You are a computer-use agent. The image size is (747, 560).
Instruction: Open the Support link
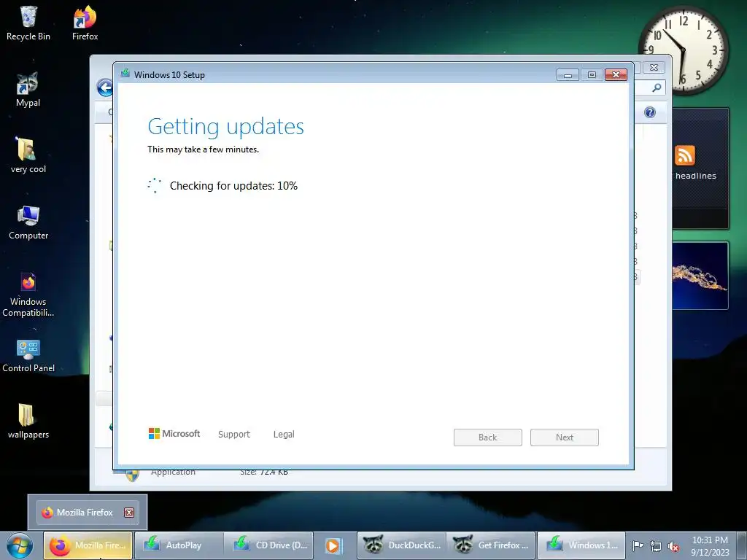point(234,435)
